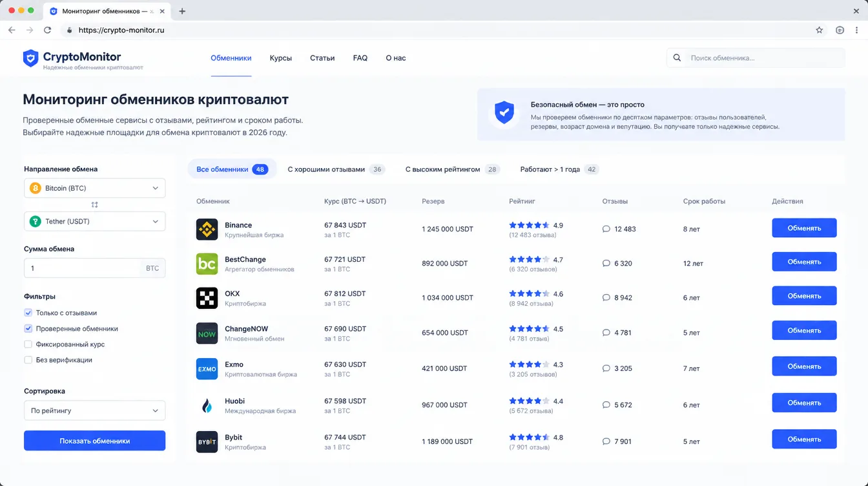Focus the "Поиск обменника" search field

click(x=756, y=58)
